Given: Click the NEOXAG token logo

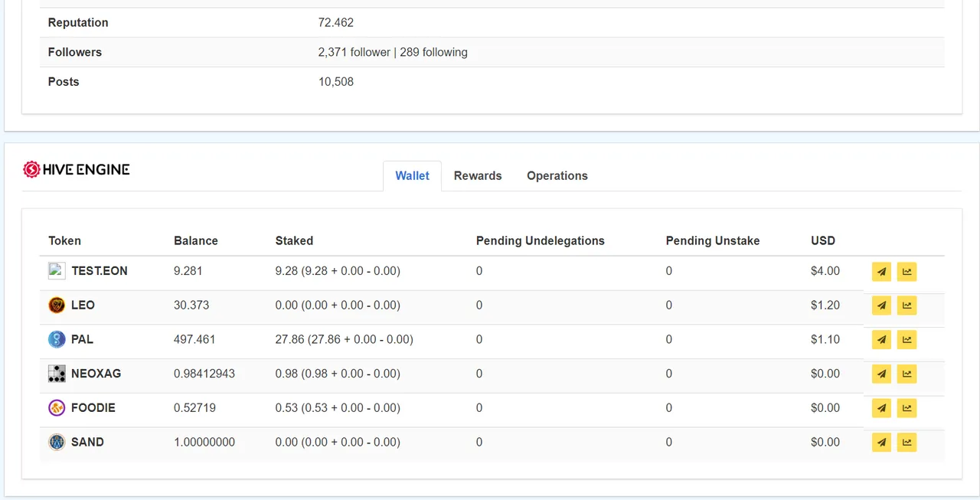Looking at the screenshot, I should click(x=57, y=374).
